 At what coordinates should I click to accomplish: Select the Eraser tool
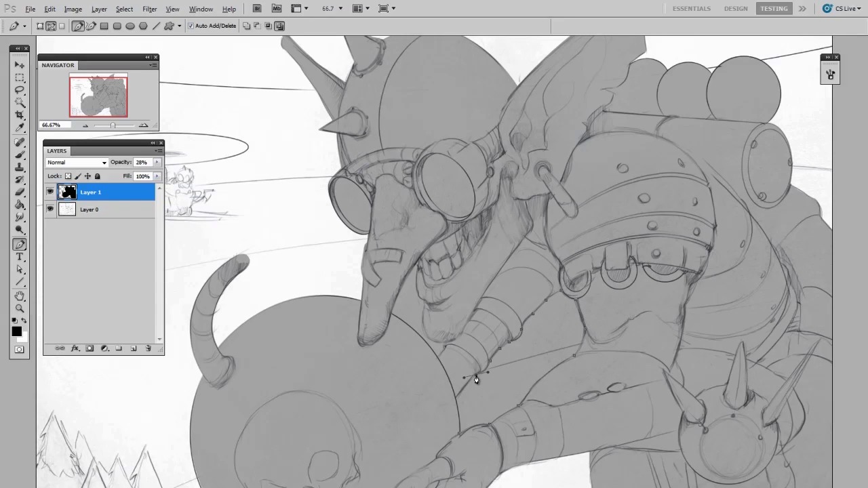20,192
